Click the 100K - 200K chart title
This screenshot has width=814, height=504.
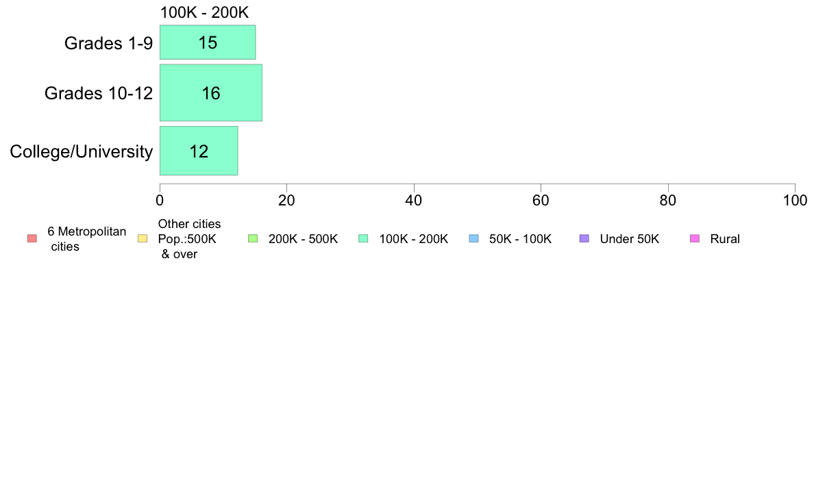[205, 12]
